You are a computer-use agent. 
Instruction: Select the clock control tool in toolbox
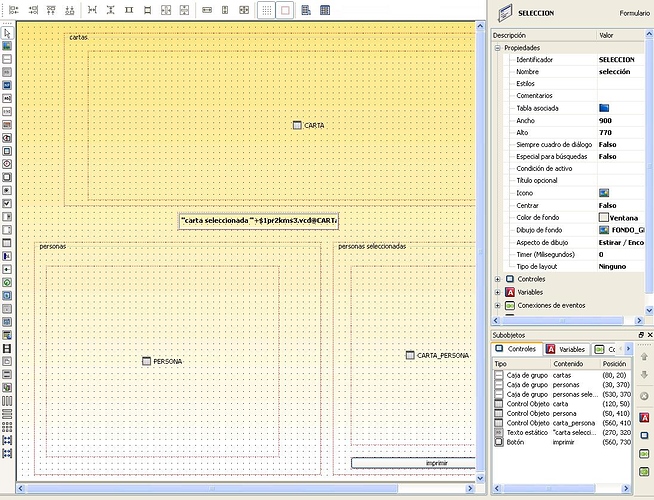tap(7, 164)
